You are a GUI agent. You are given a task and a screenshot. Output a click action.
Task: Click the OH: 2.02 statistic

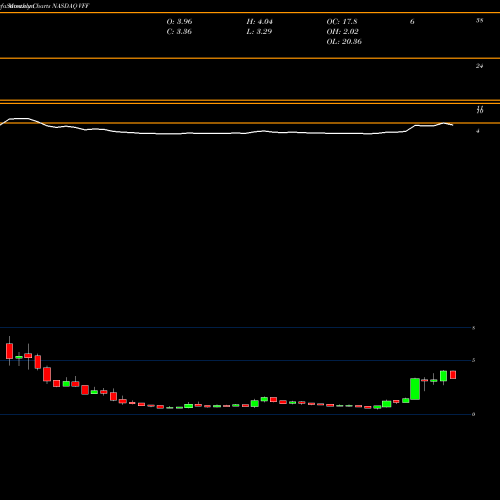(342, 32)
